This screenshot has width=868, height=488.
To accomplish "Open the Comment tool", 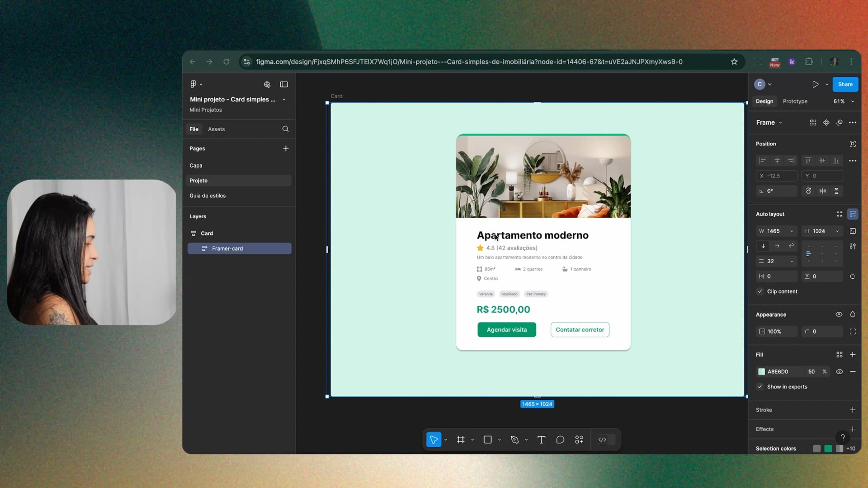I will tap(560, 440).
